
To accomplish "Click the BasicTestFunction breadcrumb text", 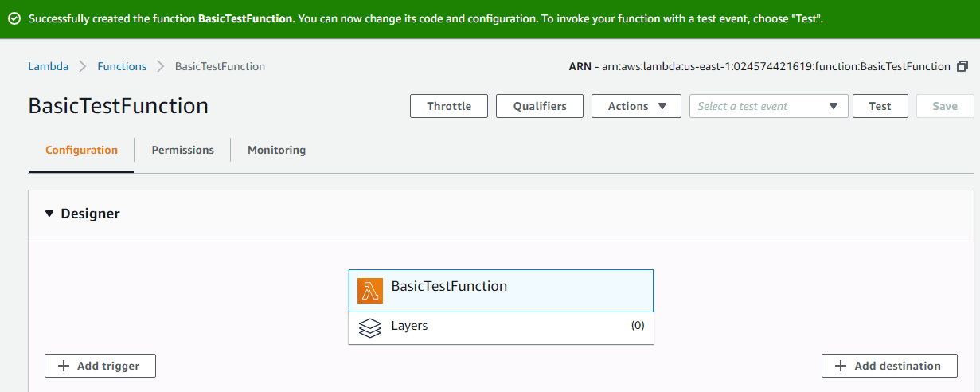I will 221,66.
